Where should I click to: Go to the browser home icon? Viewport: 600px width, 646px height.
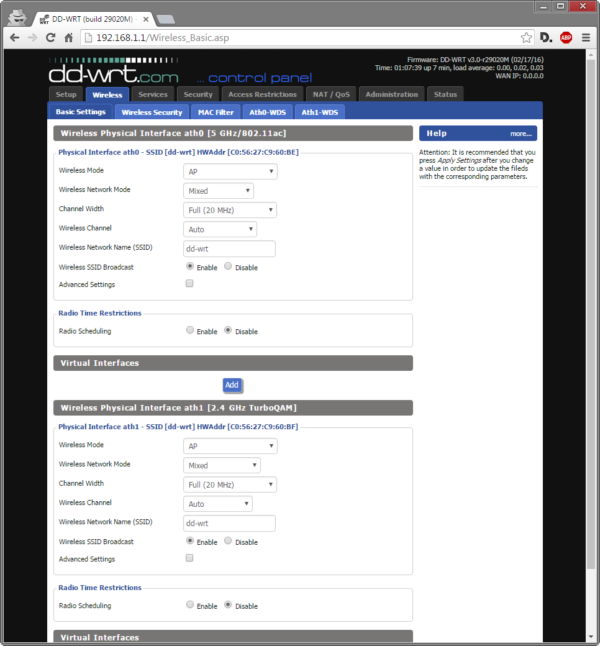click(x=70, y=37)
